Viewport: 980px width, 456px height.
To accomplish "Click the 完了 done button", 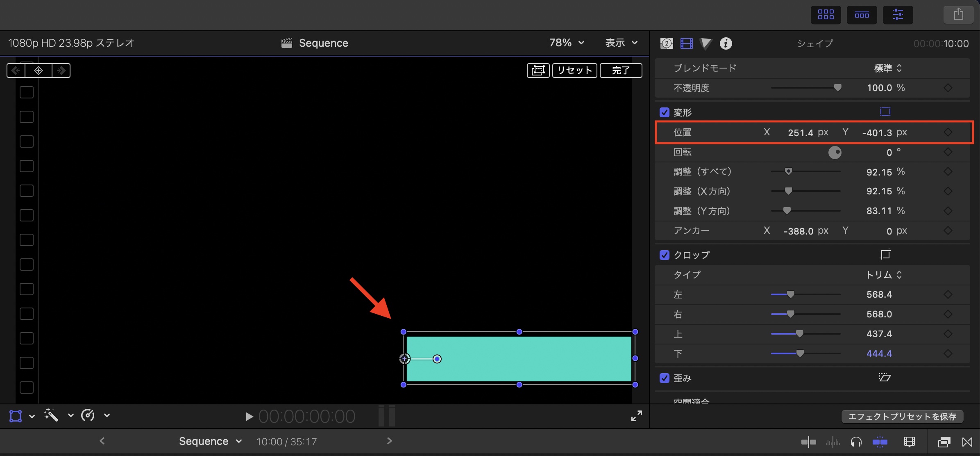I will pyautogui.click(x=621, y=71).
